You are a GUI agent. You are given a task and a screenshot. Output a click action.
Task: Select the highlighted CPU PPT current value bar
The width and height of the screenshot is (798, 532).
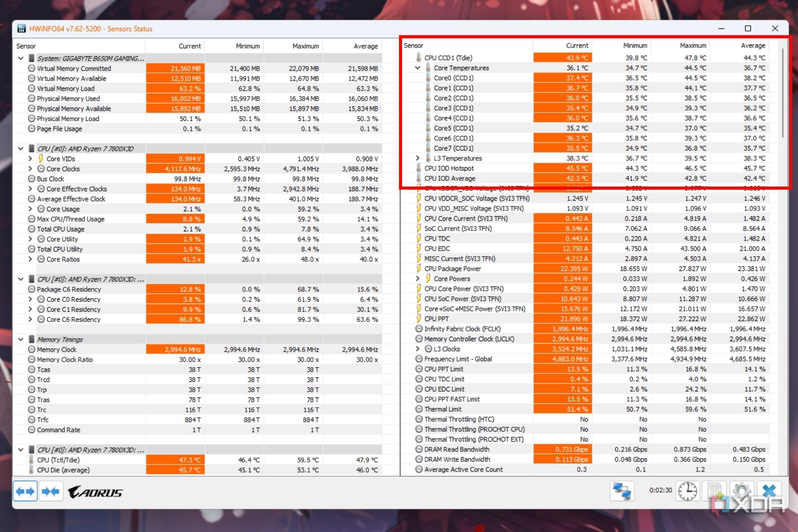[562, 318]
